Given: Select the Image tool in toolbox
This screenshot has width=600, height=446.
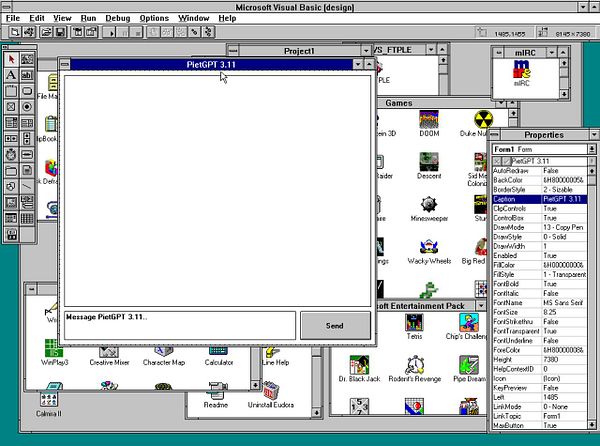Looking at the screenshot, I should click(x=11, y=202).
